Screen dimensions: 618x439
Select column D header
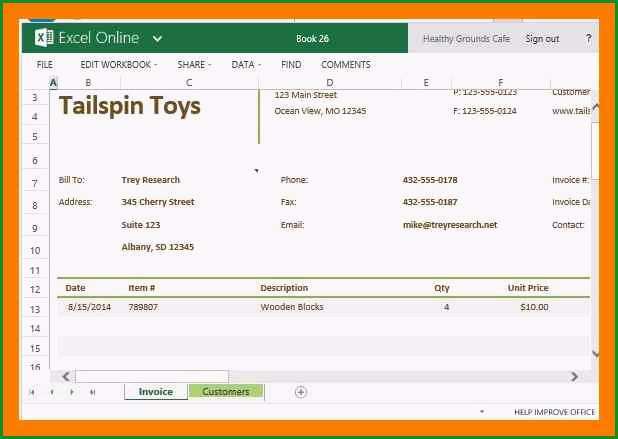click(x=330, y=83)
